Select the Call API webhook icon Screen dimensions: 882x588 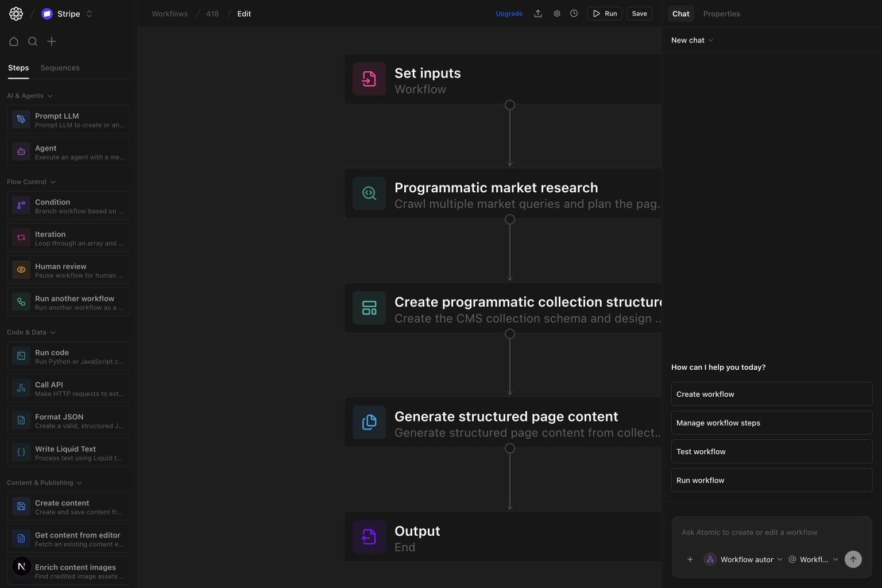point(21,388)
